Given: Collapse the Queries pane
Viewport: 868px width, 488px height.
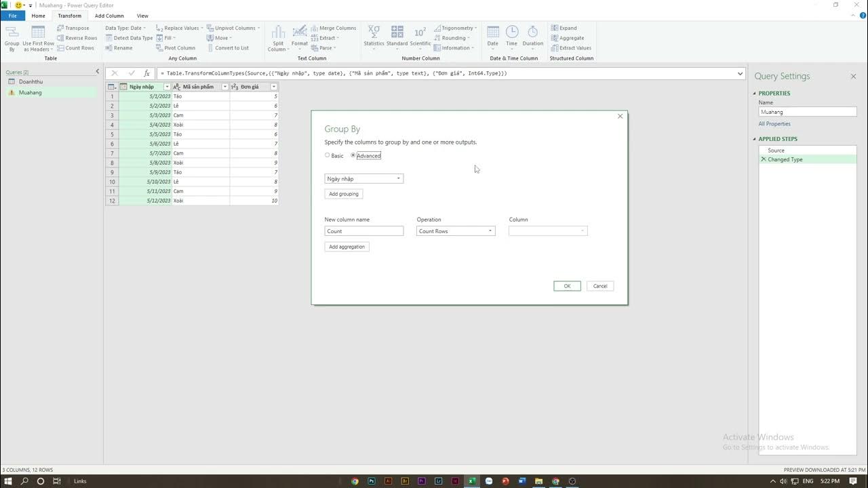Looking at the screenshot, I should [97, 71].
